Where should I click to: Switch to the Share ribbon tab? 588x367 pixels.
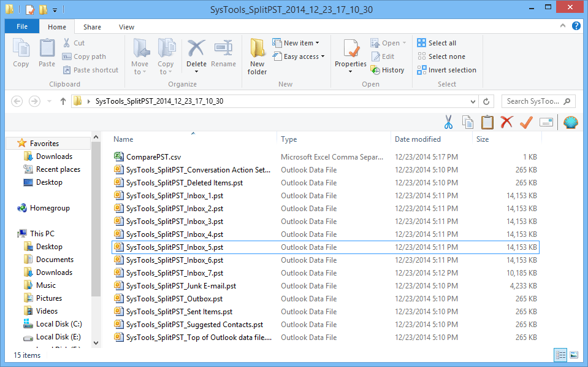click(92, 27)
